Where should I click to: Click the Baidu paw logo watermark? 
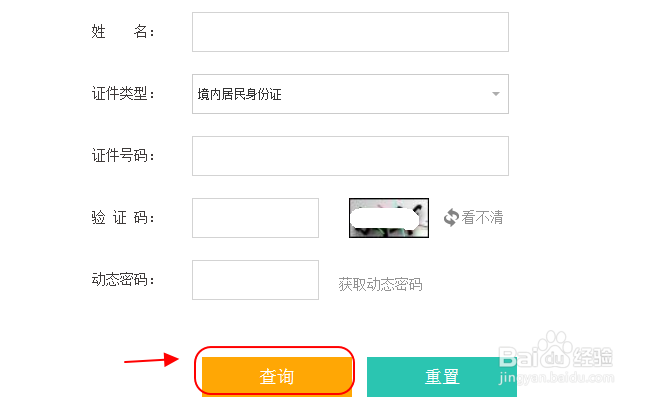tap(555, 350)
